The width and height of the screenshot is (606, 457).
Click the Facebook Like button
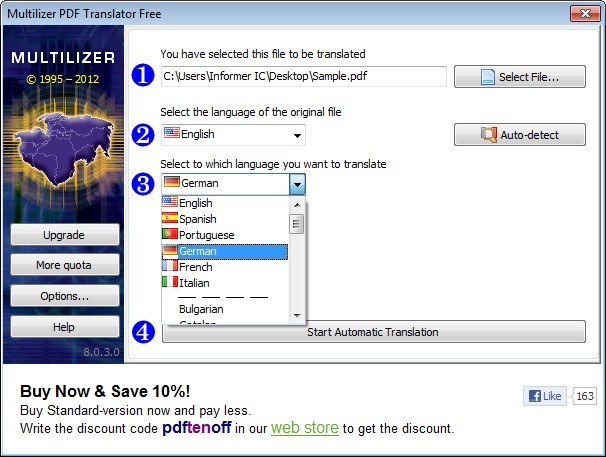pos(545,396)
